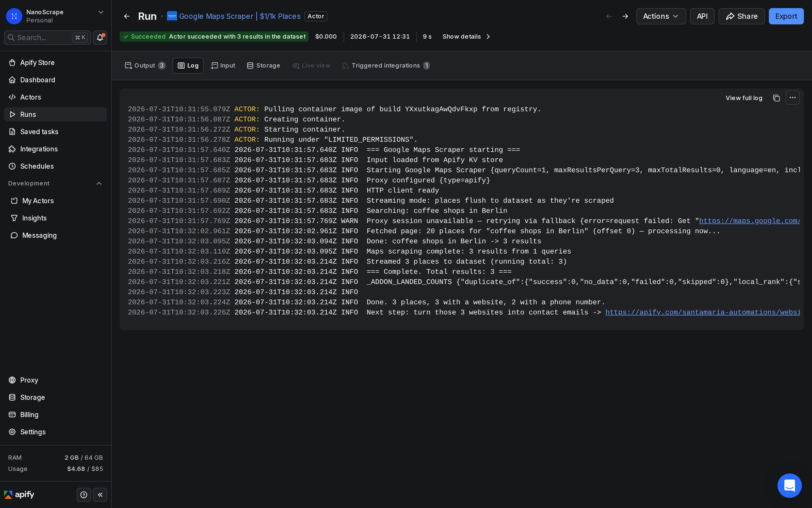Viewport: 812px width, 508px height.
Task: Open the chat support bubble
Action: tap(789, 485)
